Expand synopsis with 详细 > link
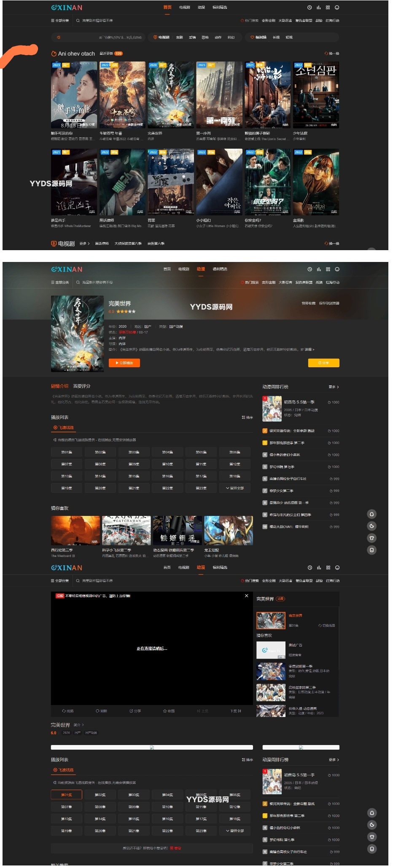Image resolution: width=393 pixels, height=868 pixels. tap(310, 350)
